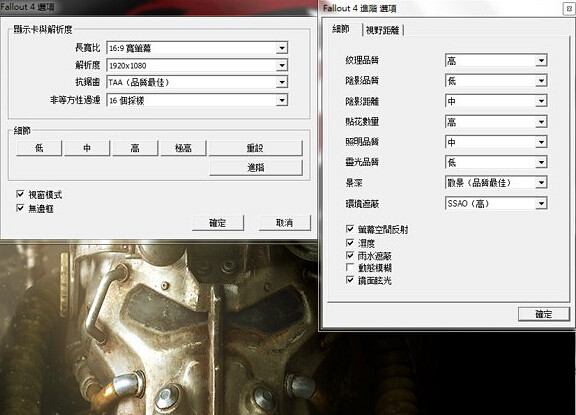This screenshot has width=576, height=415.
Task: Open the 紋理品質 dropdown
Action: point(496,61)
